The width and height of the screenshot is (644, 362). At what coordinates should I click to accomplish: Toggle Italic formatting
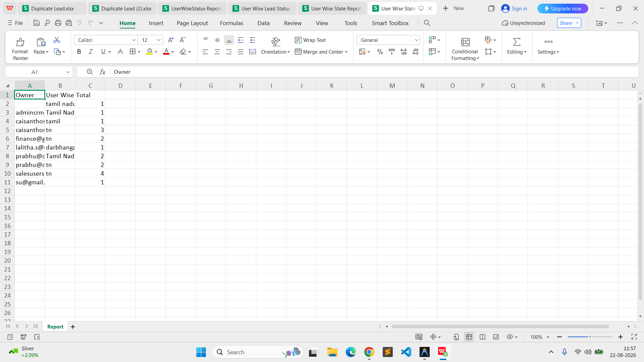point(91,52)
